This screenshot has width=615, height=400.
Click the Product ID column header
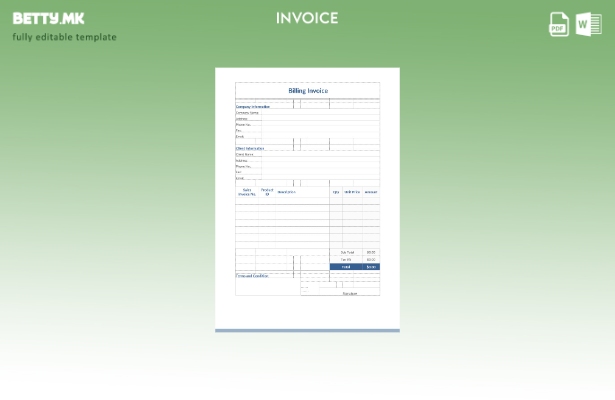(x=267, y=192)
